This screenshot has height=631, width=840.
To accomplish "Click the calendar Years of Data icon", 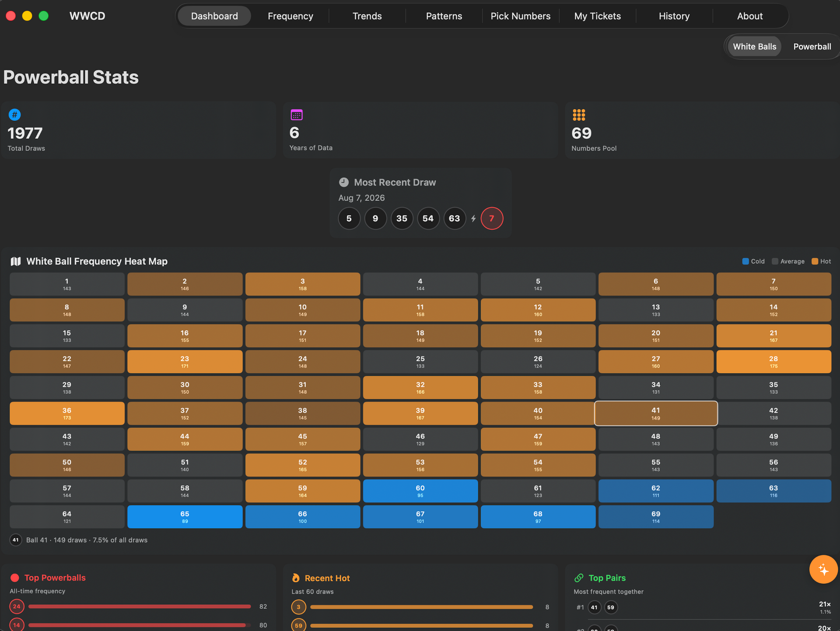I will (x=297, y=115).
